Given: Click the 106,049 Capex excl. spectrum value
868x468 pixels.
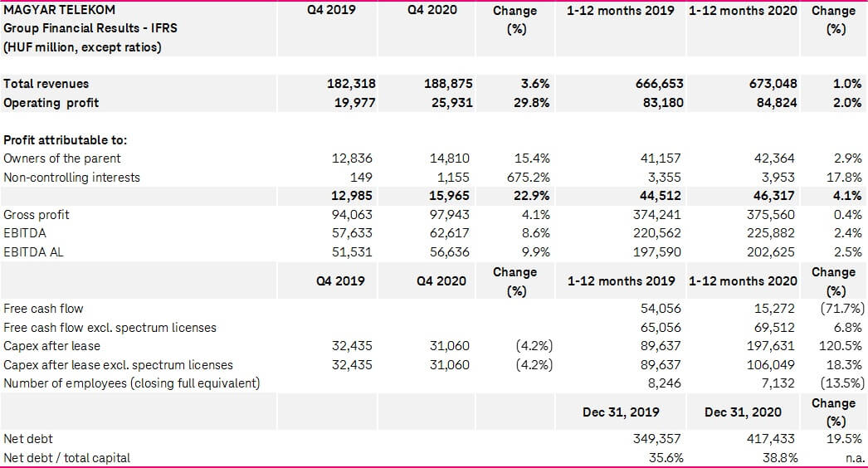Looking at the screenshot, I should [771, 365].
